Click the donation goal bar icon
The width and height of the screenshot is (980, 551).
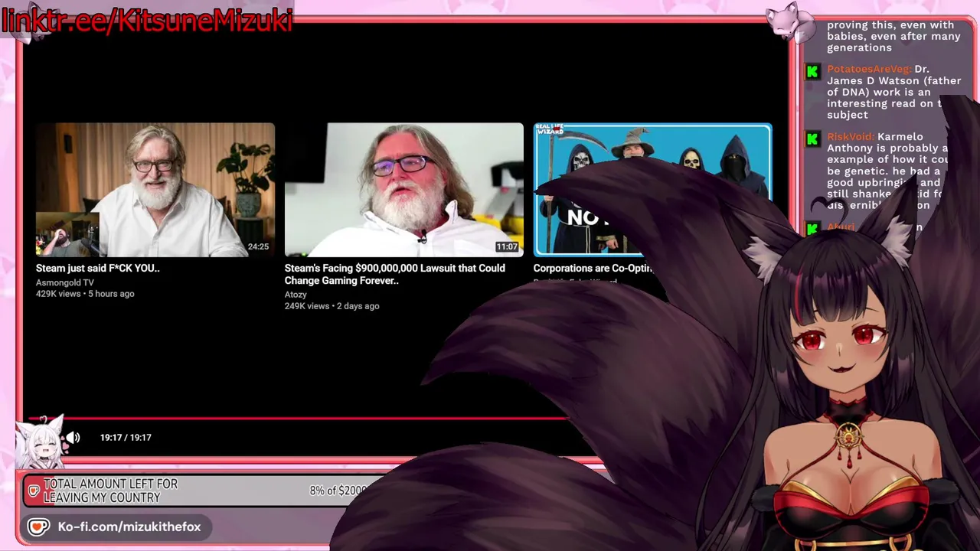[x=34, y=491]
